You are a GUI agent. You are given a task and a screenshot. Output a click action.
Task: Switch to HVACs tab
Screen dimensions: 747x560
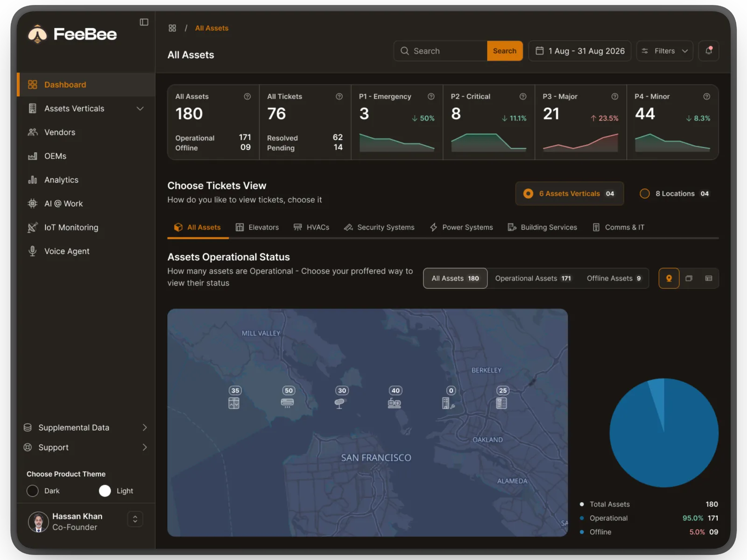click(x=311, y=227)
